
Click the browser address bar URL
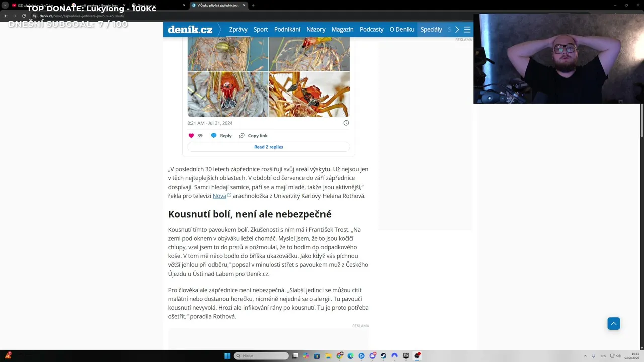[82, 16]
